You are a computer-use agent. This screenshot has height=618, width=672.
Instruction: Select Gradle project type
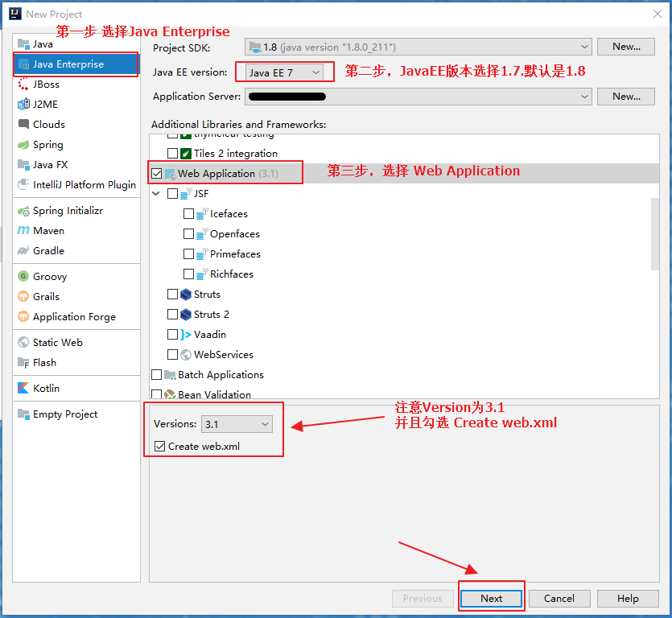click(76, 251)
